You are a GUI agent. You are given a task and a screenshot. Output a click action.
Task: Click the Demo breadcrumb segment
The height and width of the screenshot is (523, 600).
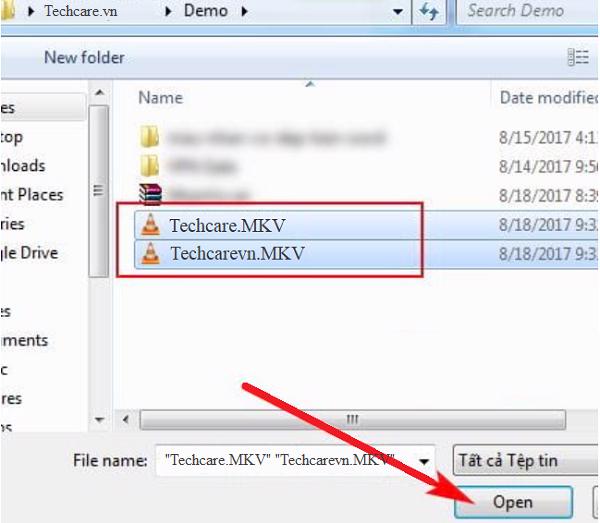pos(206,11)
